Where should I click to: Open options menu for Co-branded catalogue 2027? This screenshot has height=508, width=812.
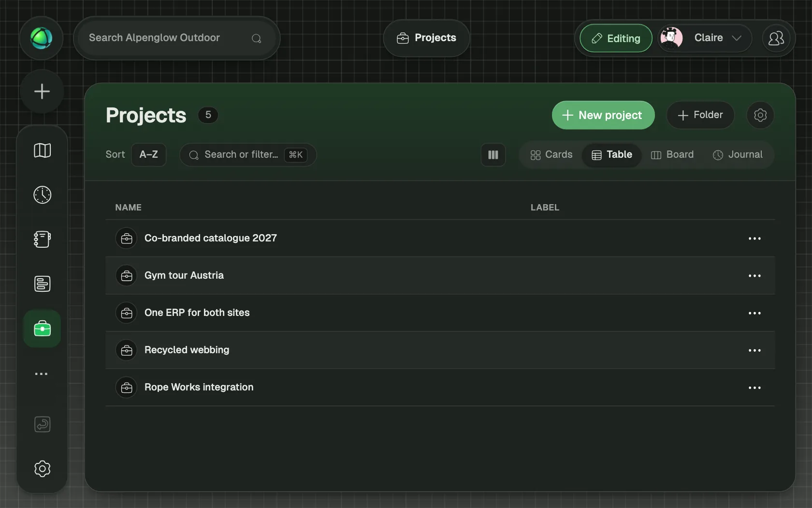pyautogui.click(x=754, y=239)
